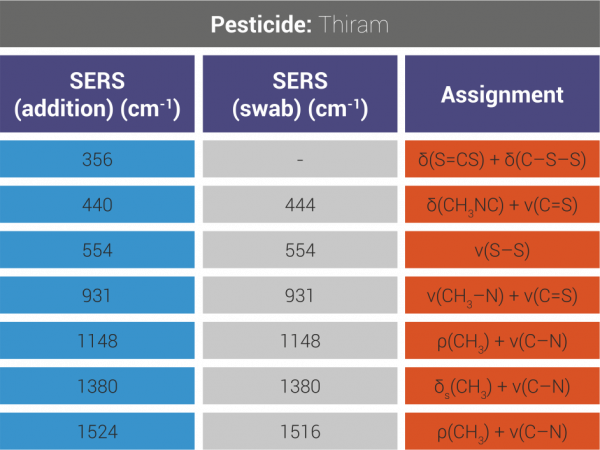Click the δ(CH3NC) + ν(C=S) assignment cell
The width and height of the screenshot is (600, 450).
[x=502, y=205]
